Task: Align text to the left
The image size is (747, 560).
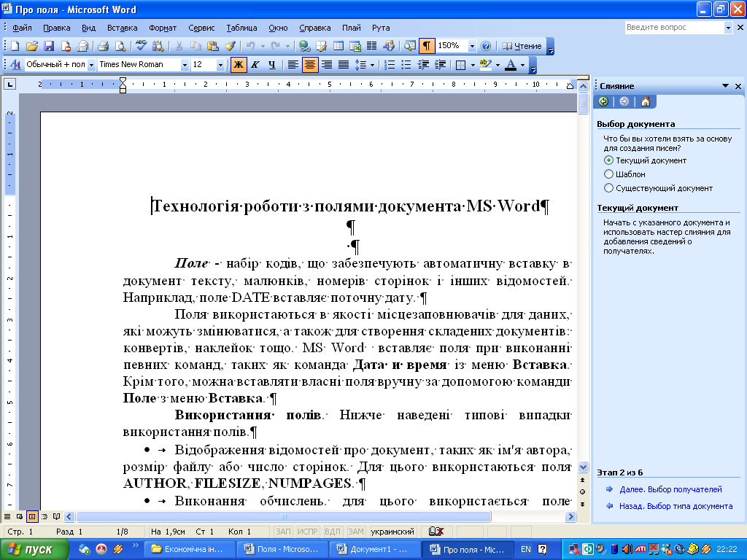Action: (x=293, y=64)
